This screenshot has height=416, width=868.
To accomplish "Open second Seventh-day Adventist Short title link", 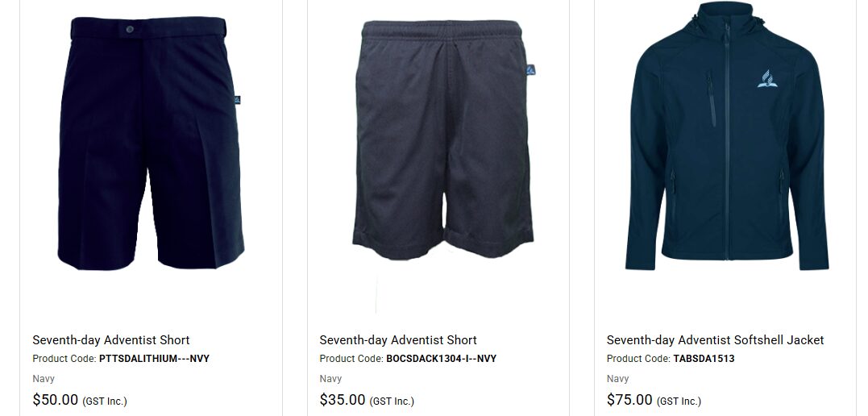I will (398, 340).
